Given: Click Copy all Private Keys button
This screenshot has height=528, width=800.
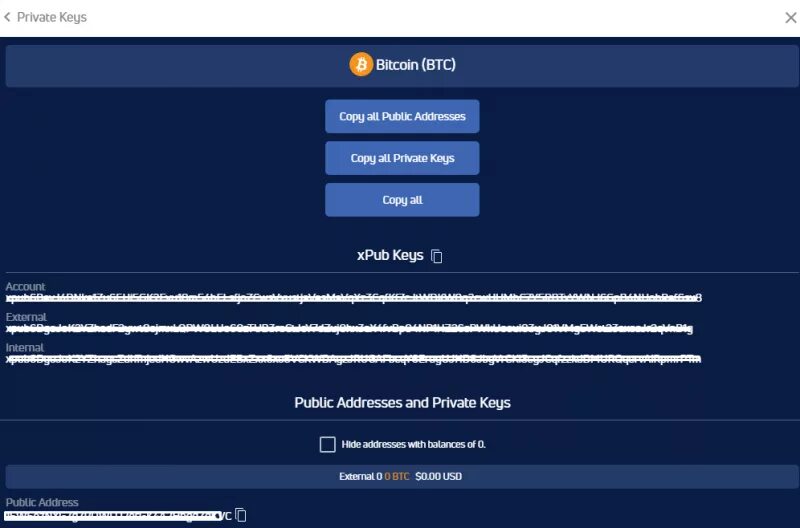Looking at the screenshot, I should click(402, 158).
